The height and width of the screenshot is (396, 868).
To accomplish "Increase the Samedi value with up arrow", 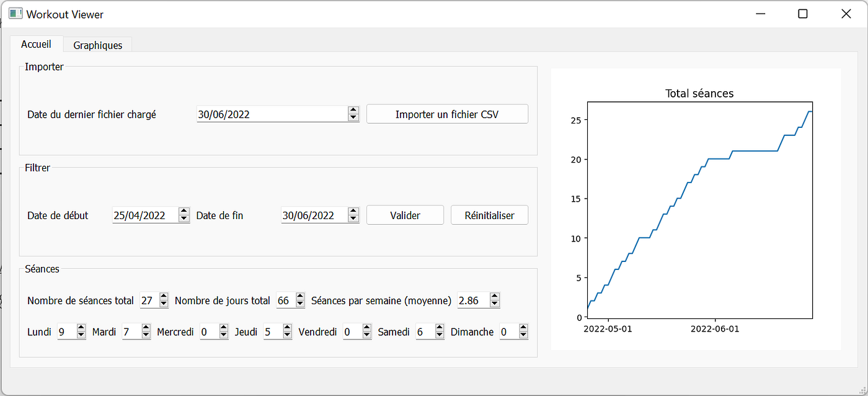I will coord(440,328).
